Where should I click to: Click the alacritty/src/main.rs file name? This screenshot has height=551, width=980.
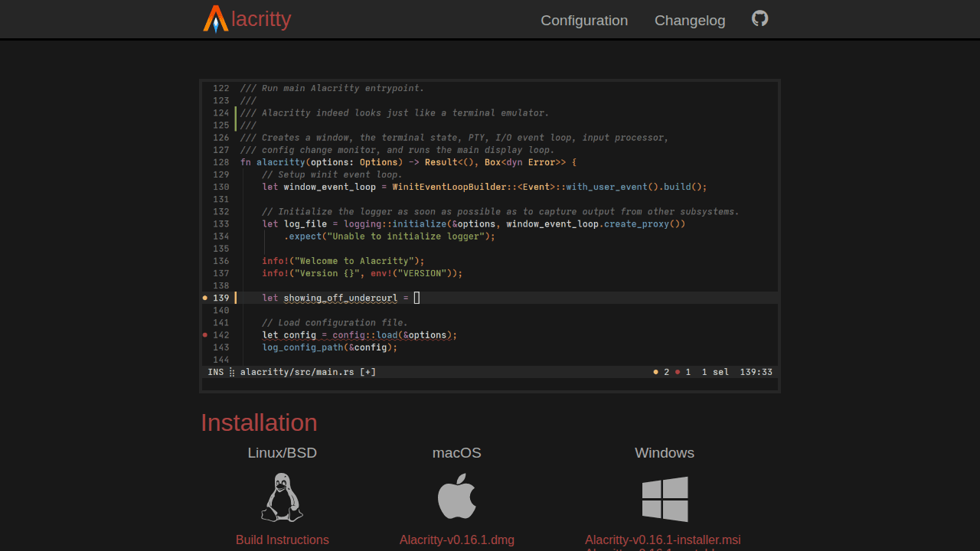(x=297, y=372)
